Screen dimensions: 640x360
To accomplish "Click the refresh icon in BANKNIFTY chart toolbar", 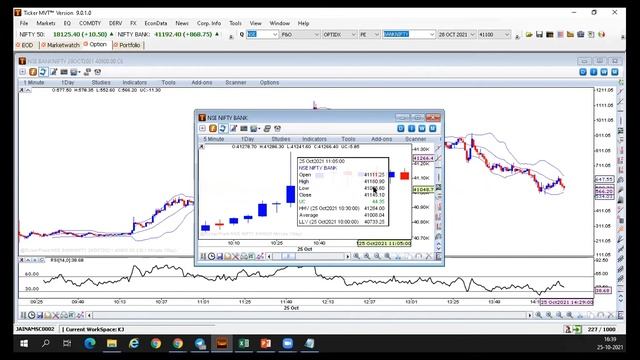I will pyautogui.click(x=43, y=72).
